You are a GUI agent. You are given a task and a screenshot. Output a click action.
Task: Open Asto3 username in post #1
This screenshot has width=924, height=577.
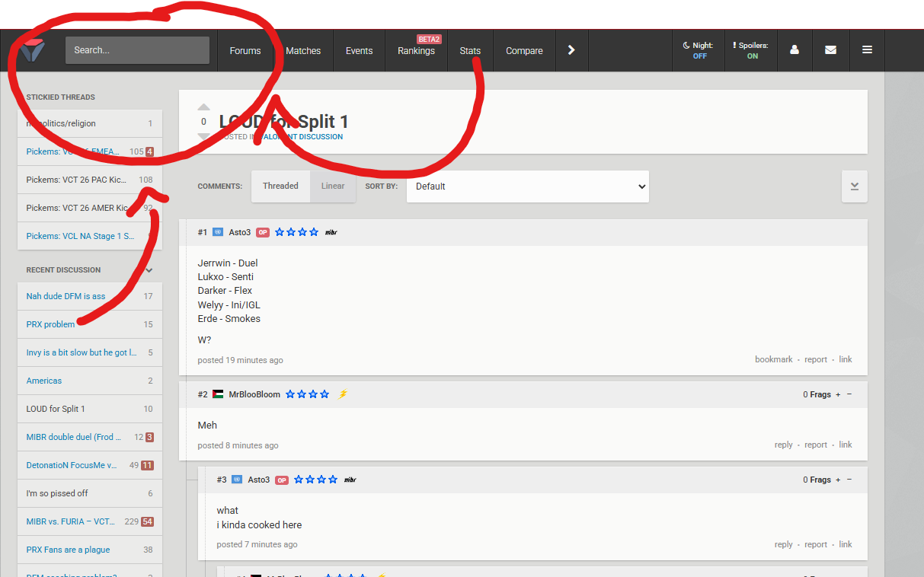coord(240,232)
